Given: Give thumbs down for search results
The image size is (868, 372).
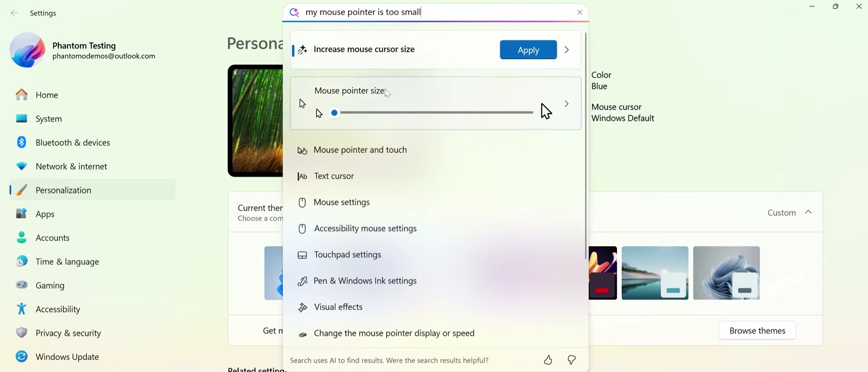Looking at the screenshot, I should tap(572, 360).
